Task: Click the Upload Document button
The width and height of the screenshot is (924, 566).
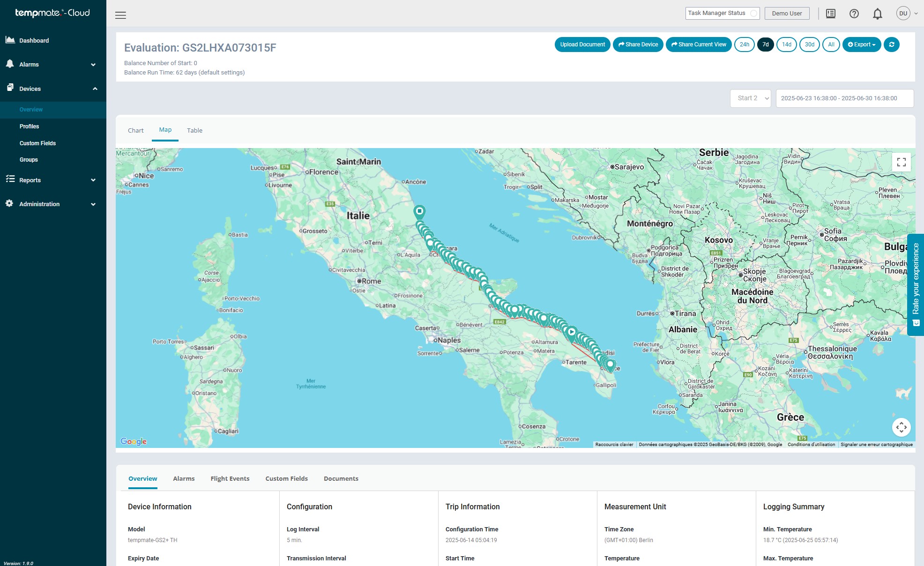Action: (x=582, y=45)
